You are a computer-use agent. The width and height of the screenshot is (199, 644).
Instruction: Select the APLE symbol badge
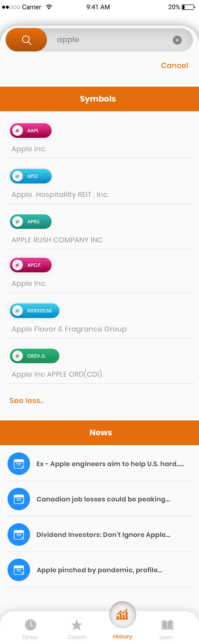coord(31,176)
